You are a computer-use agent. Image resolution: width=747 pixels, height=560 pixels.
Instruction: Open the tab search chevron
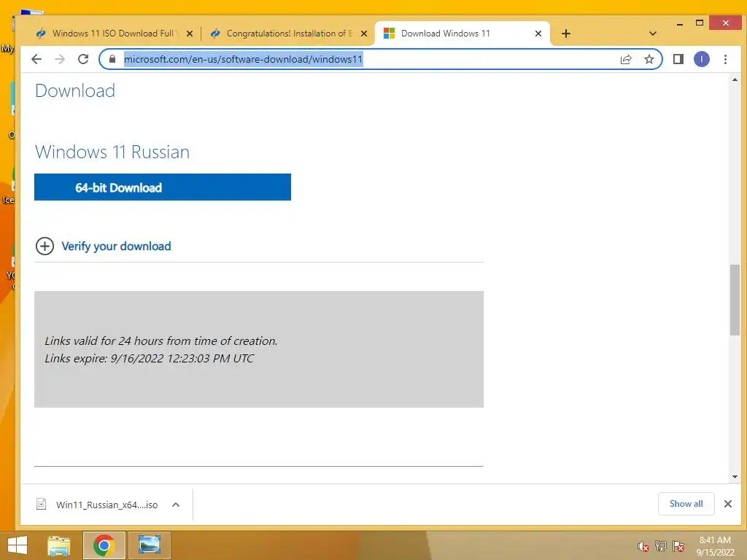653,34
